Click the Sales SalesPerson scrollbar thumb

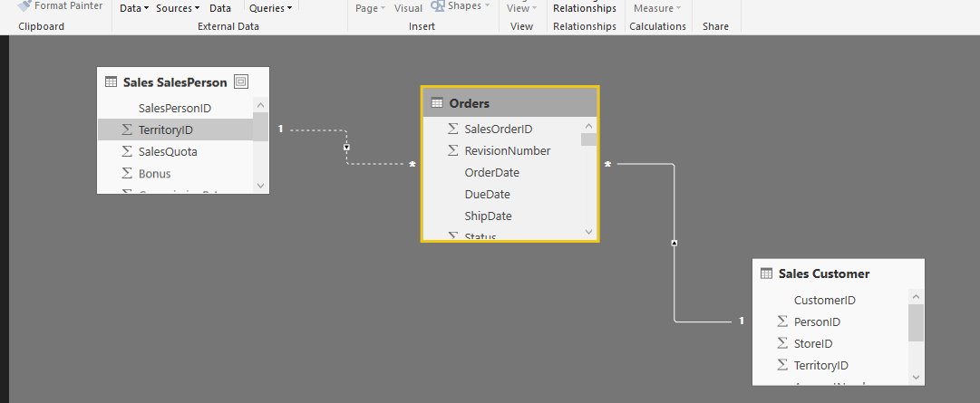click(260, 127)
